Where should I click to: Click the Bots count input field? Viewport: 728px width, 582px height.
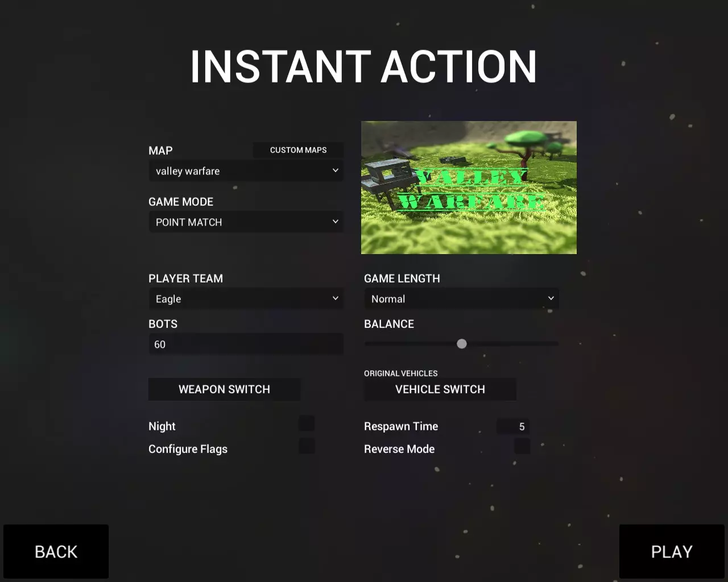pos(246,344)
